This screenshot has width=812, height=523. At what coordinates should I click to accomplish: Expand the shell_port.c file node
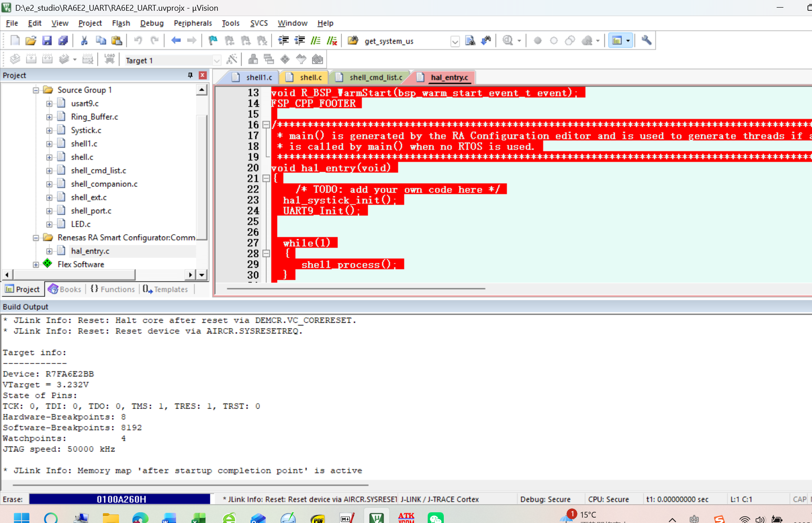coord(49,211)
